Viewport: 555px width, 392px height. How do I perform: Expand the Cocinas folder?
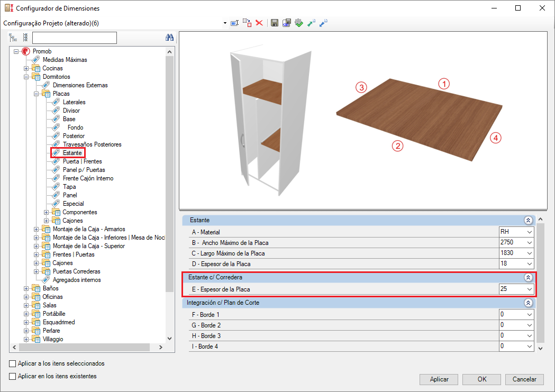[26, 68]
